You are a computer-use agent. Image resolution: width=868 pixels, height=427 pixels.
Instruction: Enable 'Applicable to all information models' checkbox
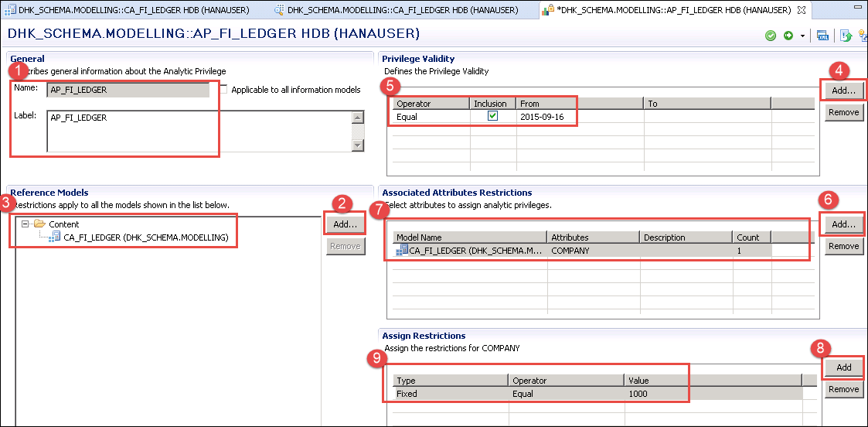pyautogui.click(x=223, y=90)
